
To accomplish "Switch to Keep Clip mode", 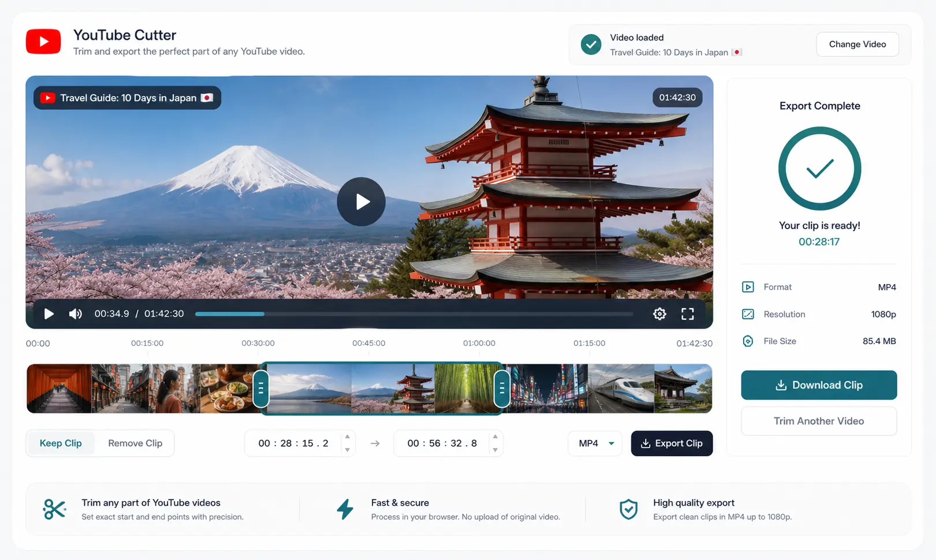I will 61,443.
